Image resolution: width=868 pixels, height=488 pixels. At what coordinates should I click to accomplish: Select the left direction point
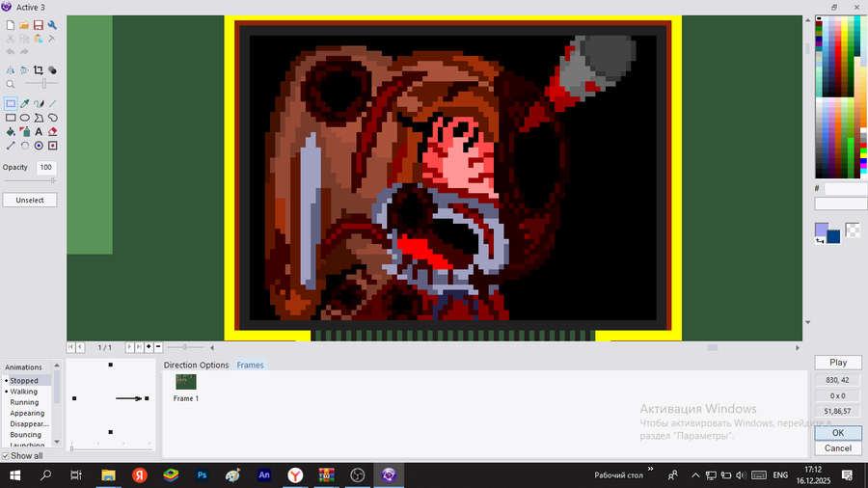74,398
